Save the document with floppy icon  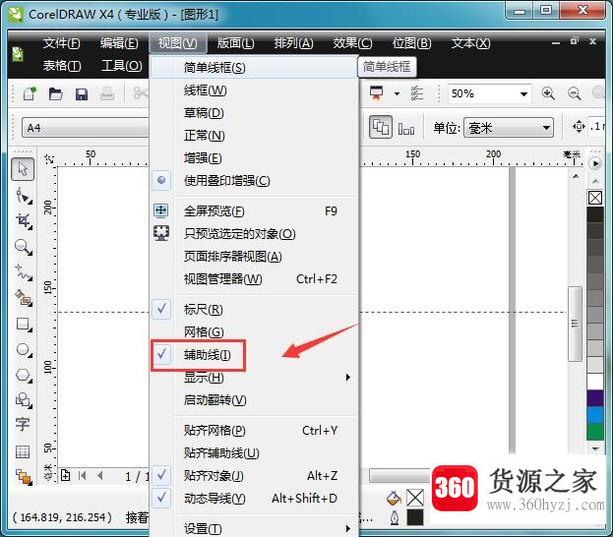tap(81, 94)
